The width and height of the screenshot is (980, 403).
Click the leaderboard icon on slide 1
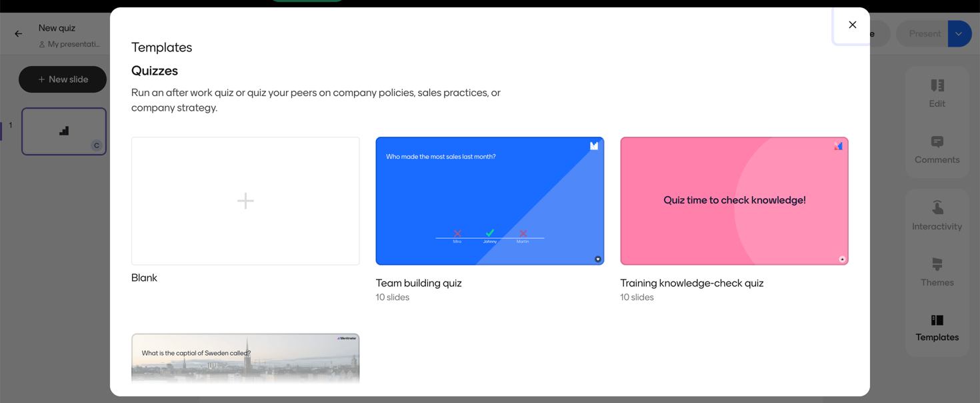(x=64, y=131)
